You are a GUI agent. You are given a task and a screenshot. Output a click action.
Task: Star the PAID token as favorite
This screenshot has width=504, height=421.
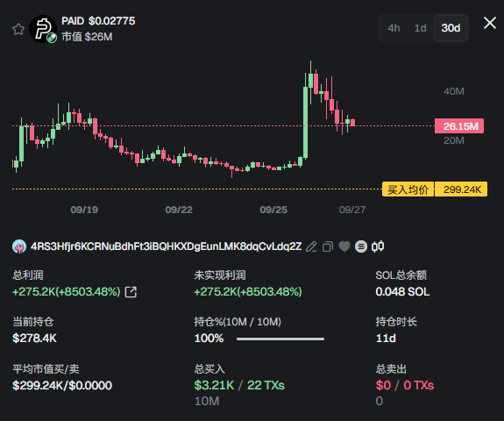click(x=18, y=29)
